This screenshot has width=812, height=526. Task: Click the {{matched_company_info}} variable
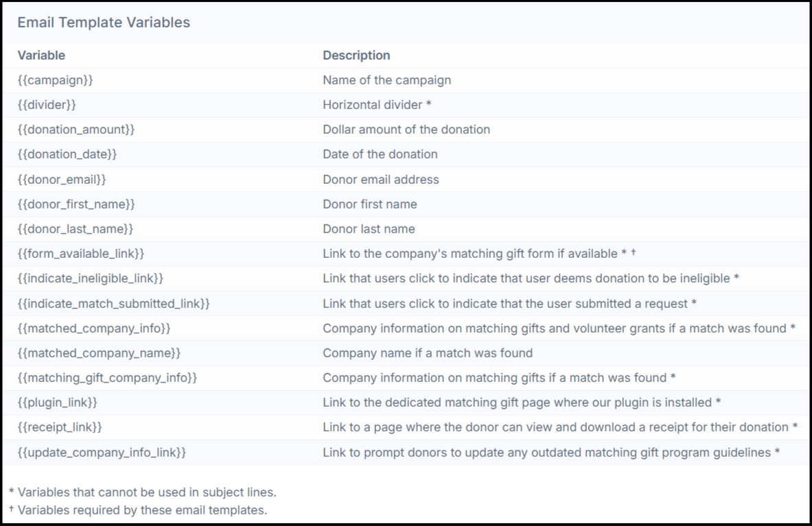94,328
